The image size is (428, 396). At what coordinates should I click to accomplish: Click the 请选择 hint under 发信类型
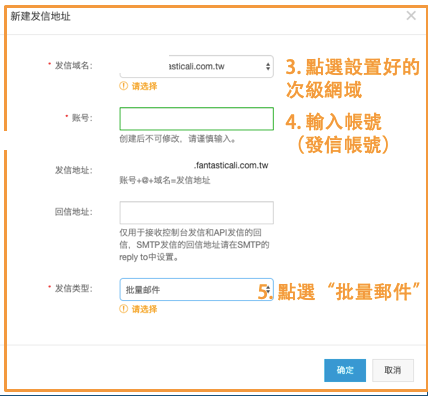144,309
